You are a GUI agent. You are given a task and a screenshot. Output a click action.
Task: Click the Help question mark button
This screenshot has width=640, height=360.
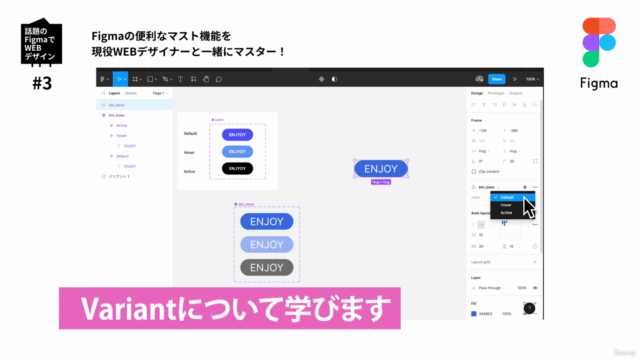coord(529,309)
